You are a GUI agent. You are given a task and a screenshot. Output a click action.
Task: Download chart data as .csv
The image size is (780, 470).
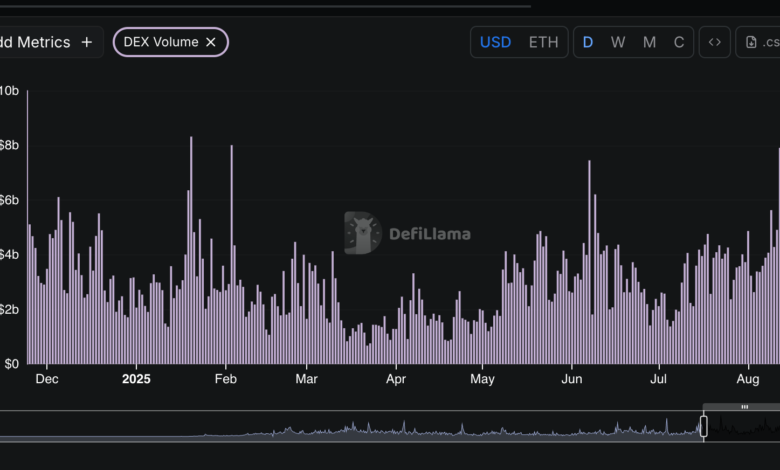point(759,42)
